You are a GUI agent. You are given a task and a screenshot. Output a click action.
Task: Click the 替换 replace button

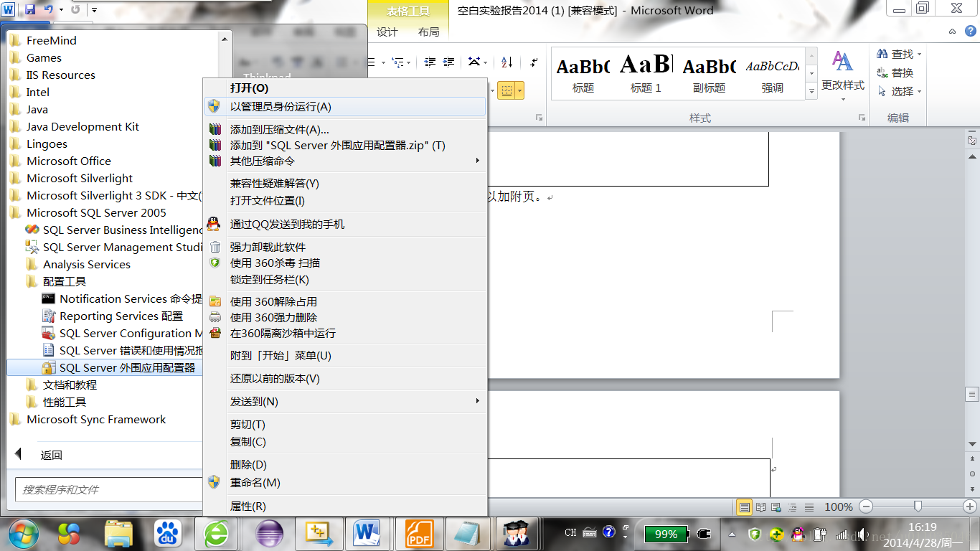896,73
